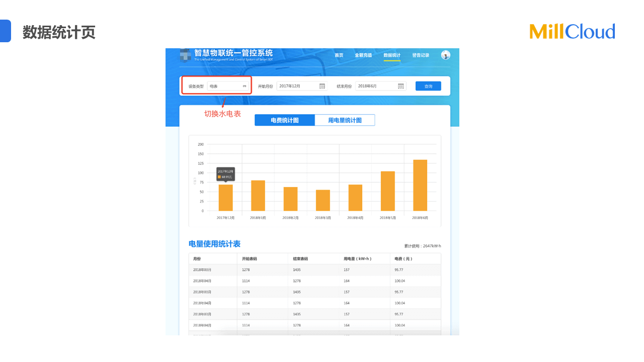The width and height of the screenshot is (644, 362).
Task: Click the MillCloud logo
Action: coord(572,32)
